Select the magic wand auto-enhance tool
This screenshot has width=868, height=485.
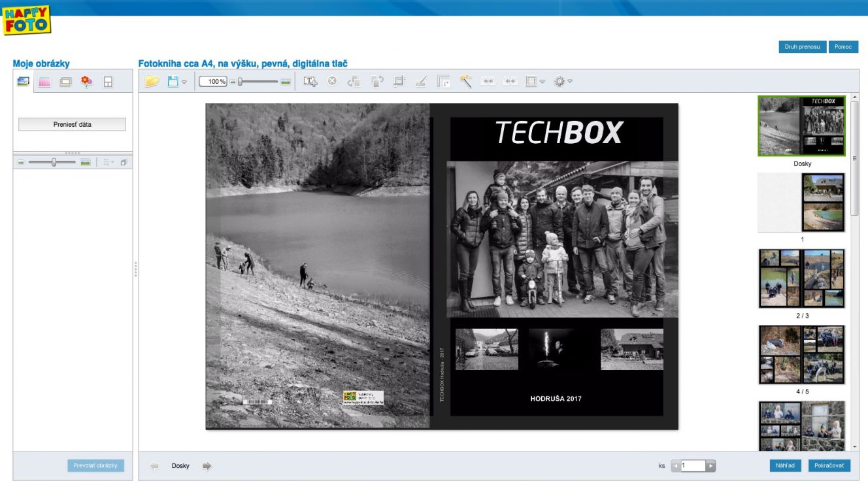pyautogui.click(x=466, y=82)
